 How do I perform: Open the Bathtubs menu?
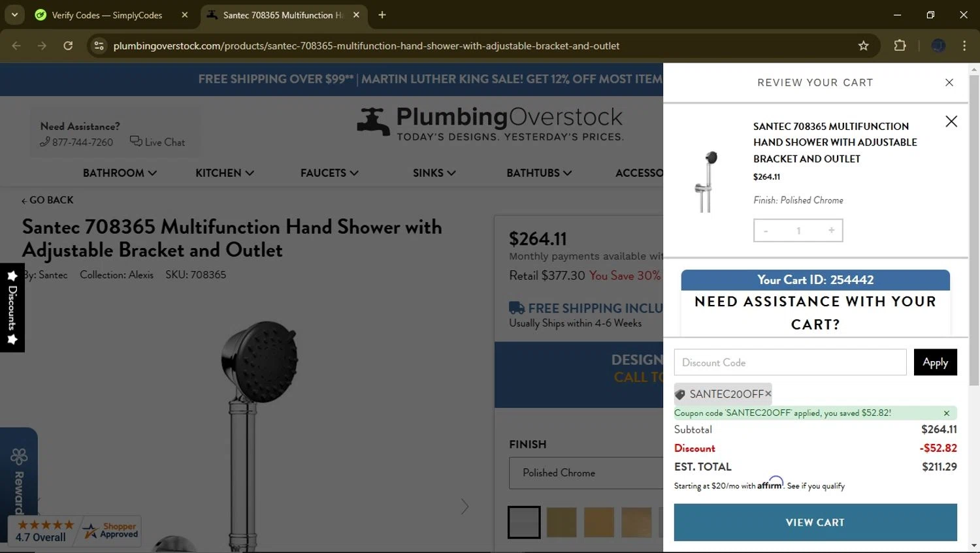pyautogui.click(x=539, y=173)
